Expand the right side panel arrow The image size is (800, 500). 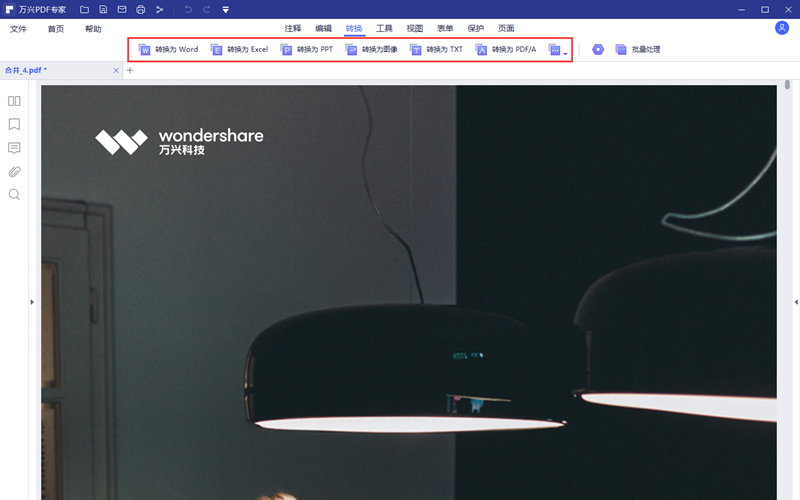[x=795, y=301]
